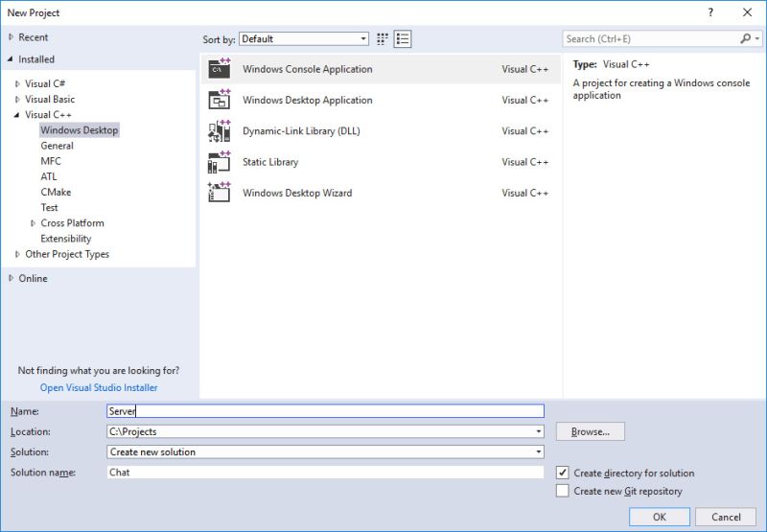767x532 pixels.
Task: Select the Windows Desktop Wizard text
Action: tap(297, 193)
